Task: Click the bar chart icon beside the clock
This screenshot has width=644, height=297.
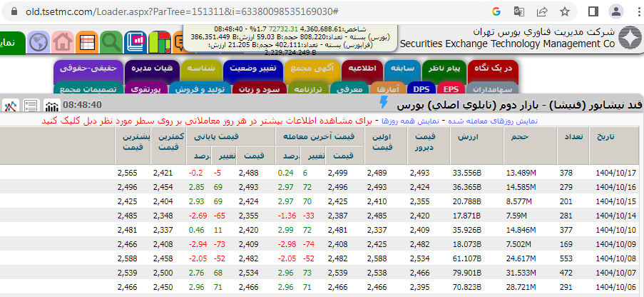Action: click(x=52, y=106)
